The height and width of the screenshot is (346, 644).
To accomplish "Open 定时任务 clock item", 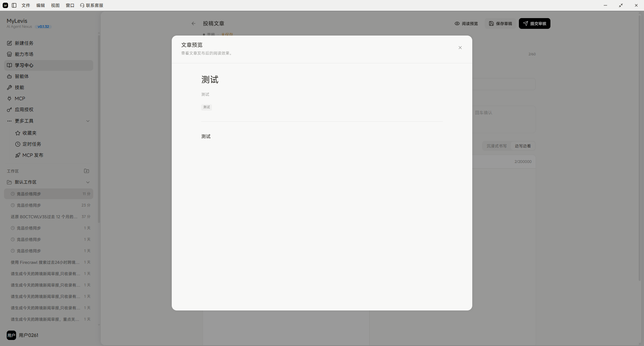I will tap(53, 144).
